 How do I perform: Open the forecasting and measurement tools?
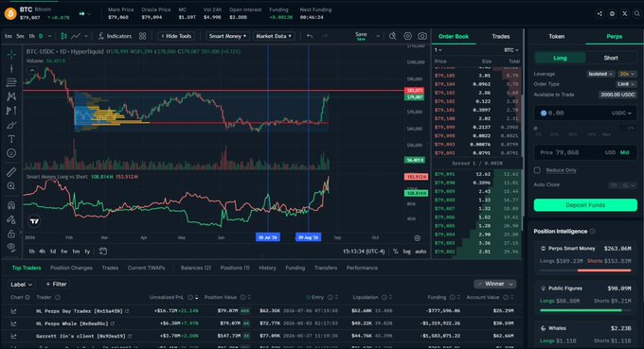[11, 111]
